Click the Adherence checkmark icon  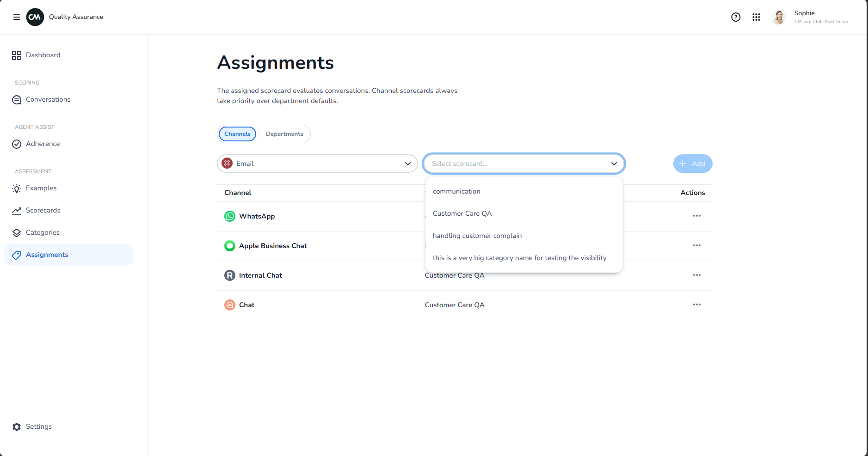coord(17,144)
